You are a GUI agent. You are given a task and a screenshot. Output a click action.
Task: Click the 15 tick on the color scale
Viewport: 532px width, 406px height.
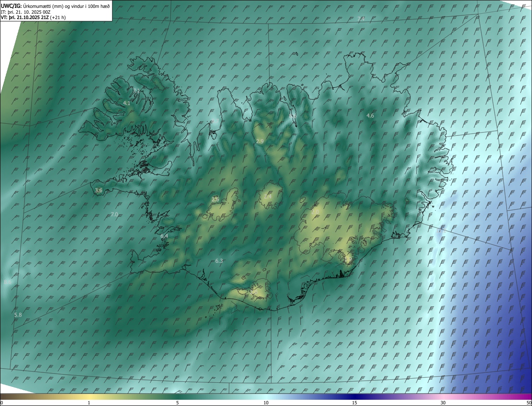tap(355, 403)
